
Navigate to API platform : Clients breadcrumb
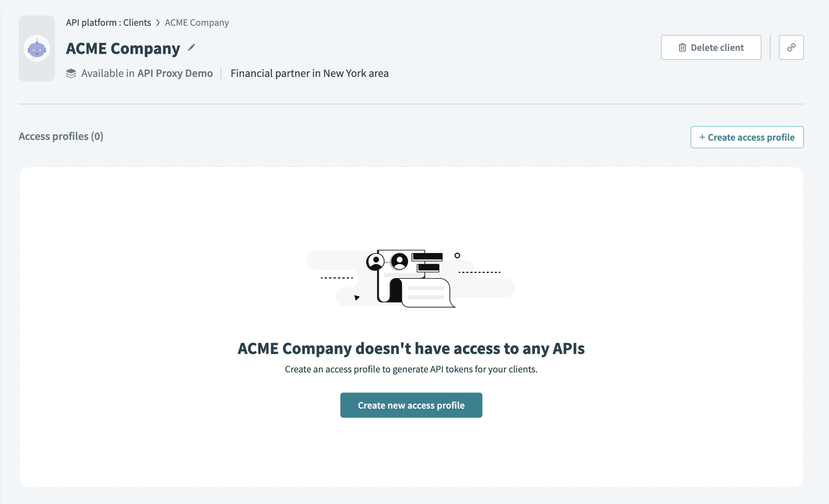point(109,22)
